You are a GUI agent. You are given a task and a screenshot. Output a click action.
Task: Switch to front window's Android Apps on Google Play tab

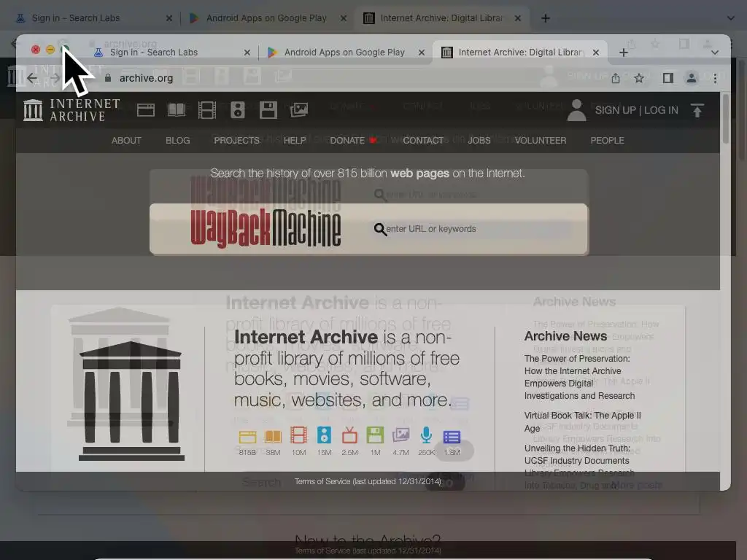(x=344, y=52)
